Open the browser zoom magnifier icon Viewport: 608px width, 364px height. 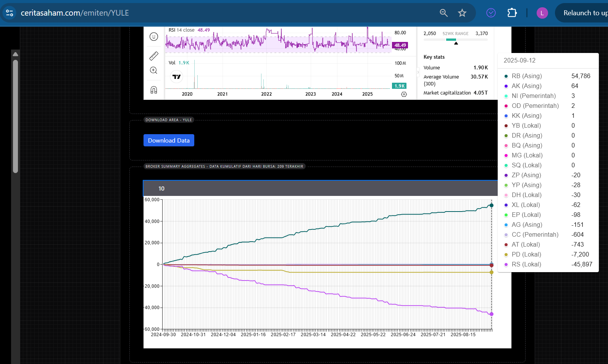[444, 13]
